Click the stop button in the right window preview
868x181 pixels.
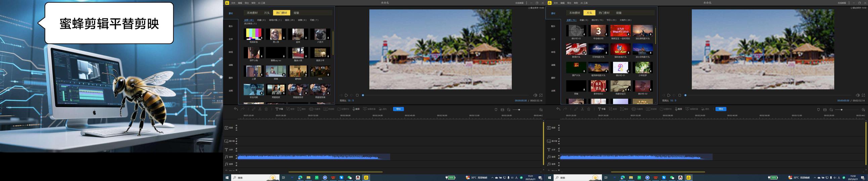click(x=680, y=95)
